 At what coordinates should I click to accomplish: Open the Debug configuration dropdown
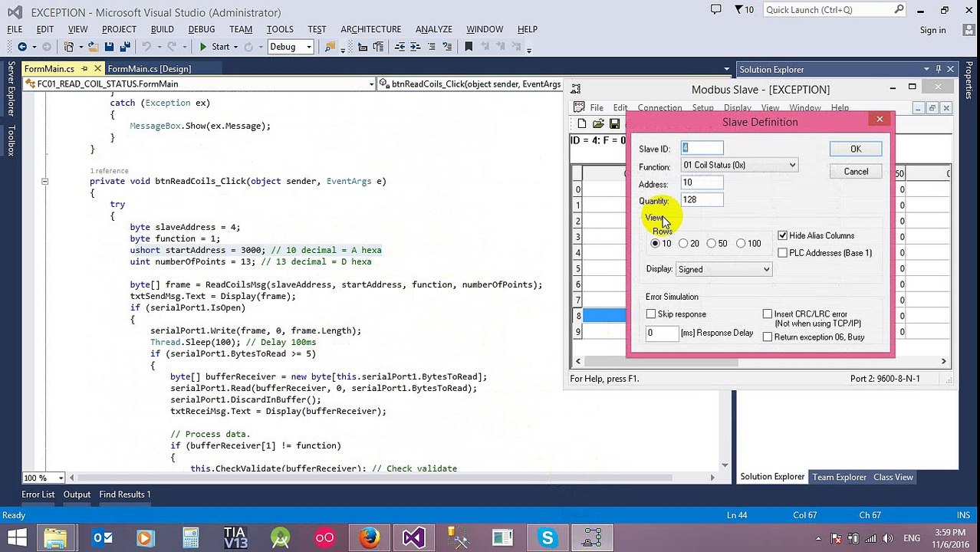(x=291, y=47)
